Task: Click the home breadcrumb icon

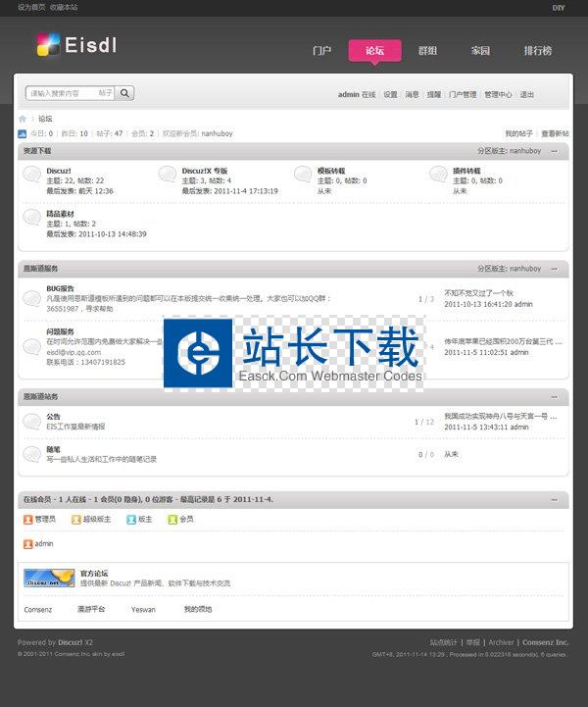Action: tap(23, 119)
